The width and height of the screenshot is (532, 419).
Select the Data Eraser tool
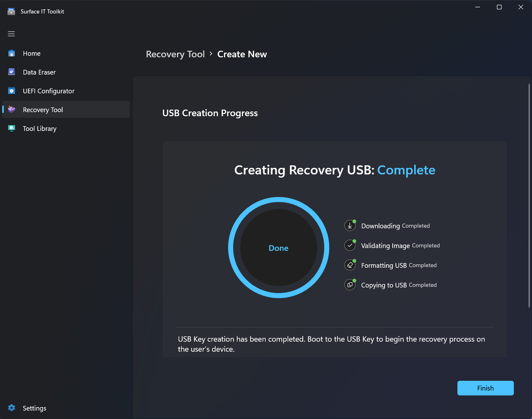click(x=39, y=72)
